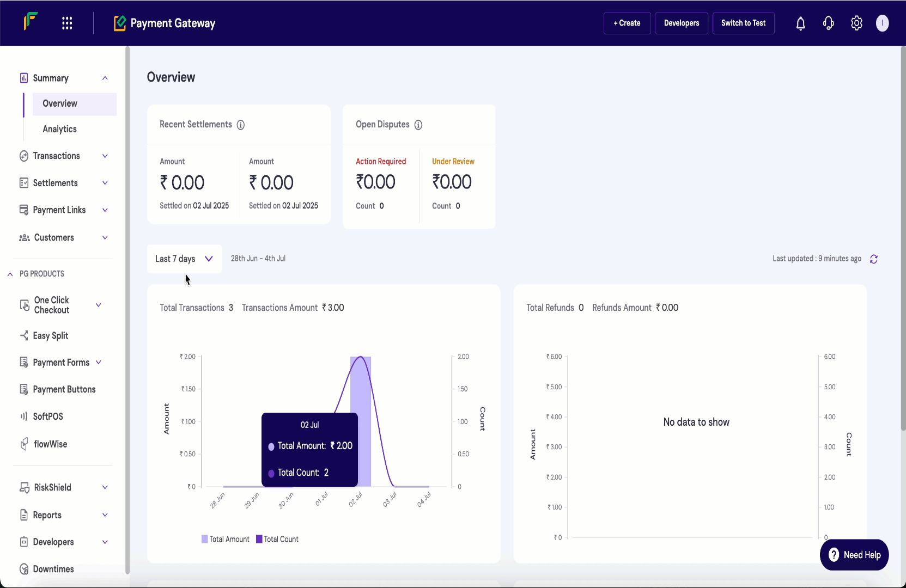Click the Downtimes sidebar icon
906x588 pixels.
[x=23, y=569]
